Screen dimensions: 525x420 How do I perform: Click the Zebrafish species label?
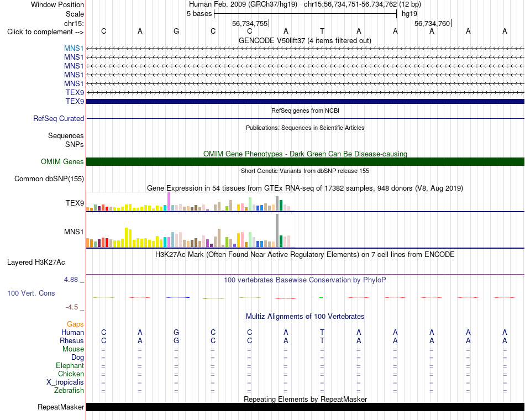pyautogui.click(x=69, y=390)
